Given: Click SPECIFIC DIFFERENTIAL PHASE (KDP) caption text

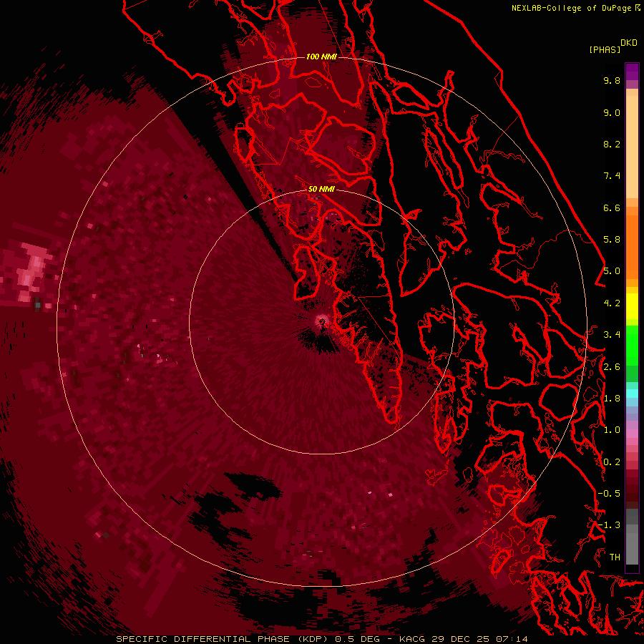Looking at the screenshot, I should point(223,639).
